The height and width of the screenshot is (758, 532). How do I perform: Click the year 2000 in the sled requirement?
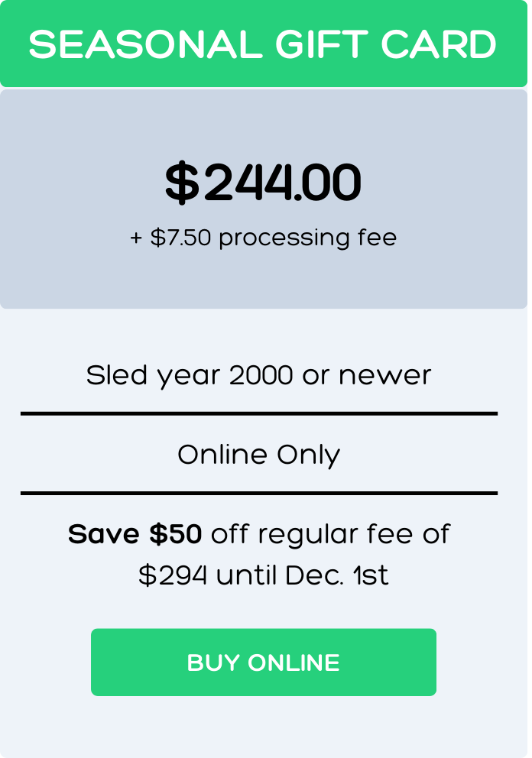click(261, 376)
